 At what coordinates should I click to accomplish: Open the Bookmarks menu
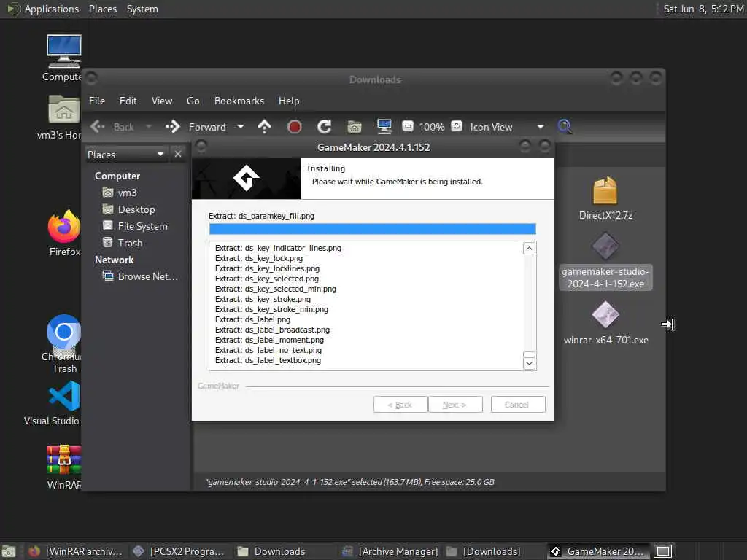click(239, 101)
